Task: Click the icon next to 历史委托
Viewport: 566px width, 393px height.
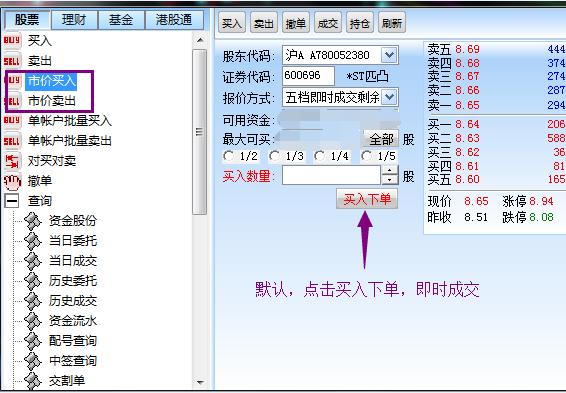Action: pos(33,281)
